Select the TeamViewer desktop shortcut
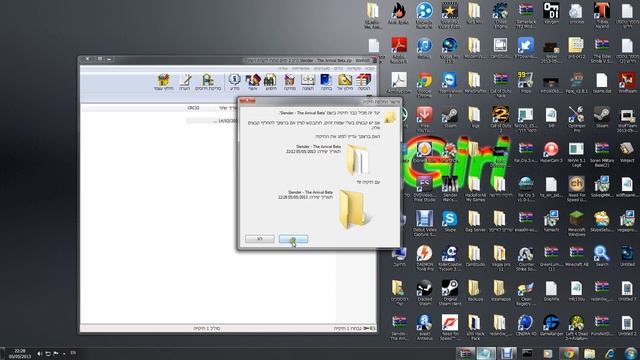 pyautogui.click(x=449, y=85)
